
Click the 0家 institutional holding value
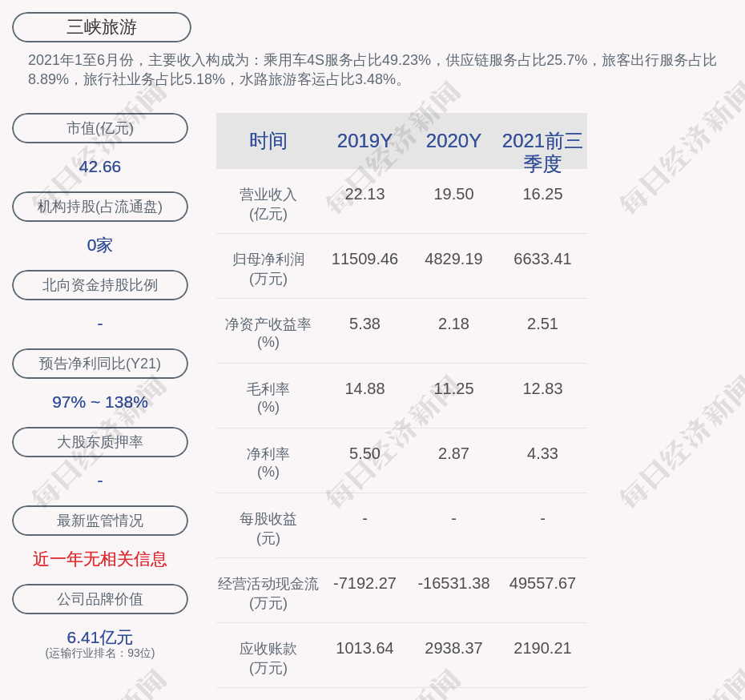[100, 245]
